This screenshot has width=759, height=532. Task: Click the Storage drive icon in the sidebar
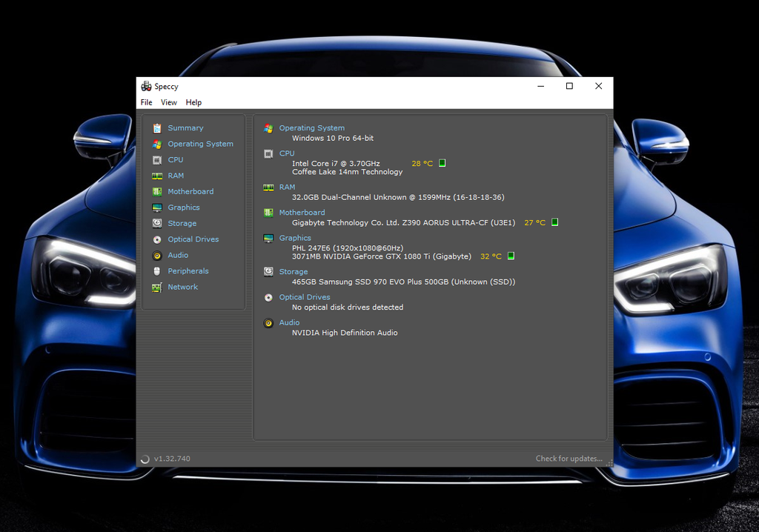point(157,224)
